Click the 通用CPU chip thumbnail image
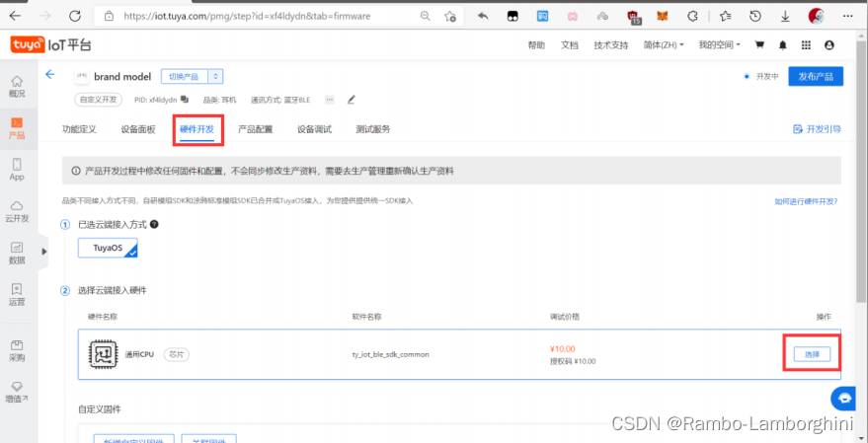The image size is (868, 443). (x=103, y=354)
